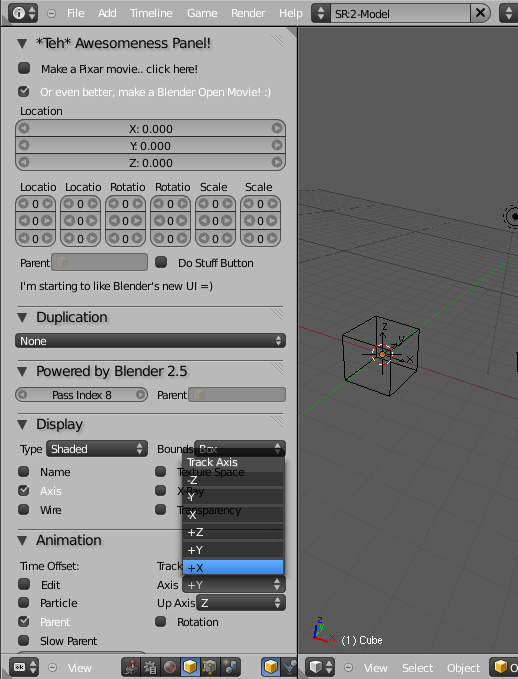
Task: Choose +Z in Track Axis menu
Action: [x=233, y=532]
